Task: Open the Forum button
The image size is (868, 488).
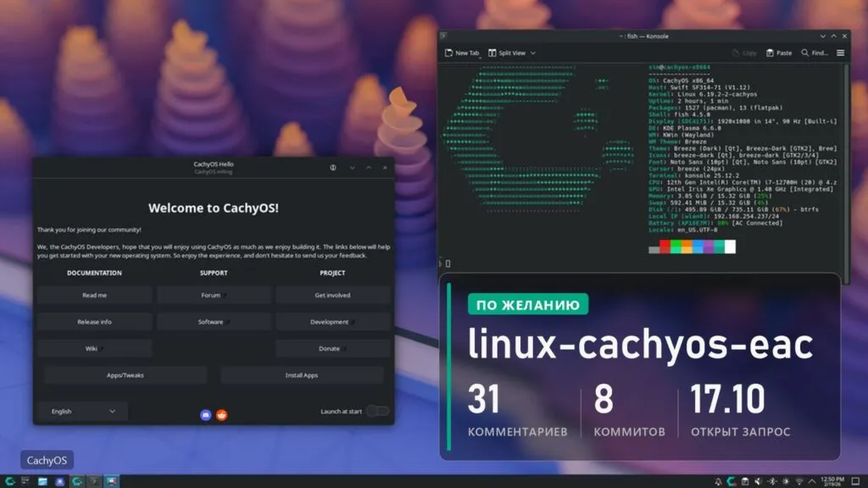Action: 214,296
